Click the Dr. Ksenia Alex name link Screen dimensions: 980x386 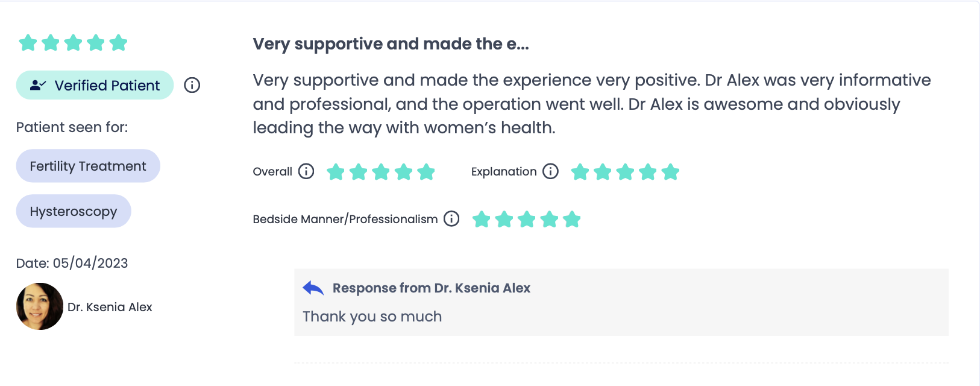(110, 307)
